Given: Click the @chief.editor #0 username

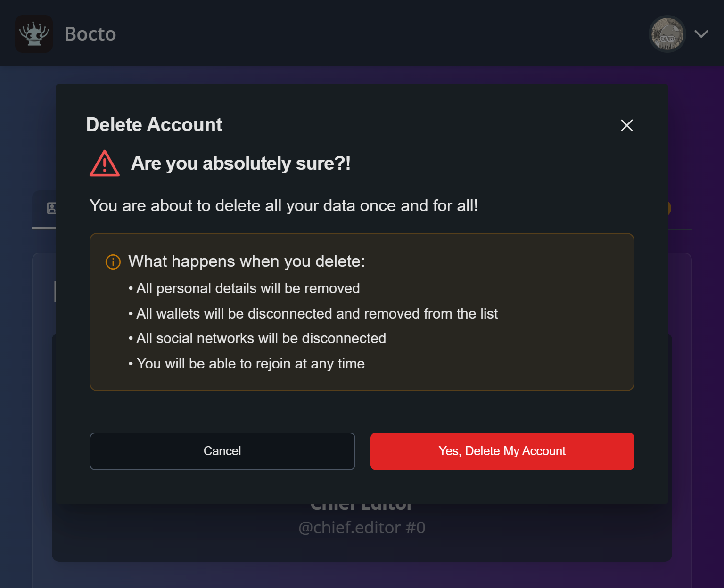Looking at the screenshot, I should click(362, 528).
